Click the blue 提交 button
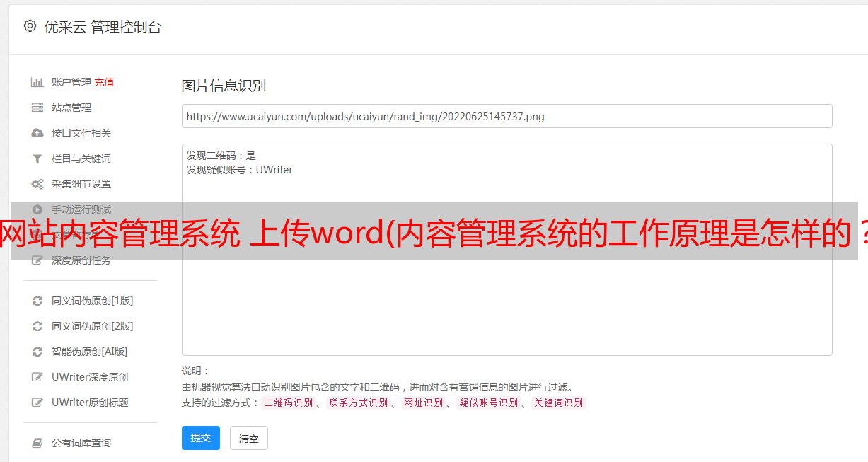The height and width of the screenshot is (462, 868). point(201,438)
